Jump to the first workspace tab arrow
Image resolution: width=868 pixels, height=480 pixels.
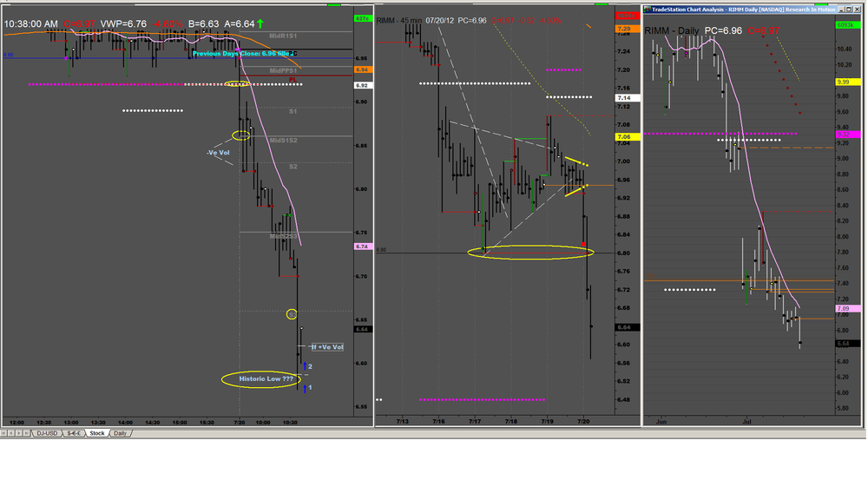click(x=3, y=433)
